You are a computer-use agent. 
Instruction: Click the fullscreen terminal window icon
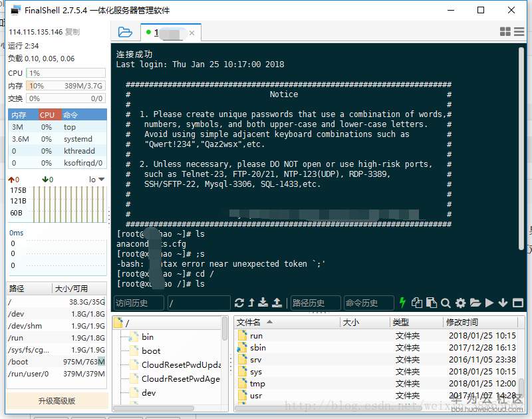click(x=518, y=303)
